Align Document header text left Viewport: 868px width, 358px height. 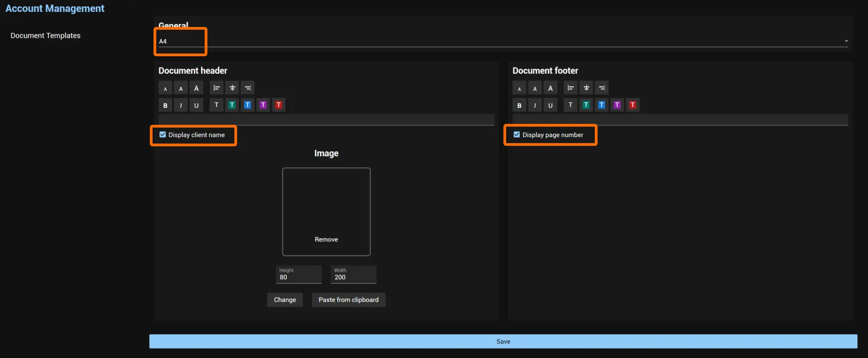[217, 88]
